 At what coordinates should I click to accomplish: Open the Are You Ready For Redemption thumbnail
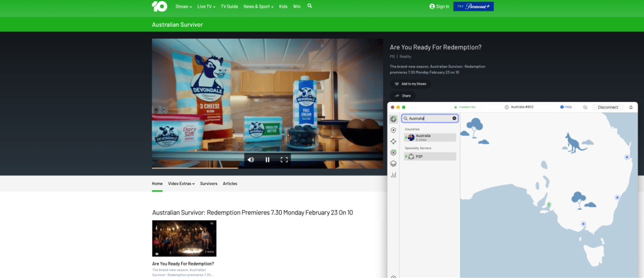(184, 238)
